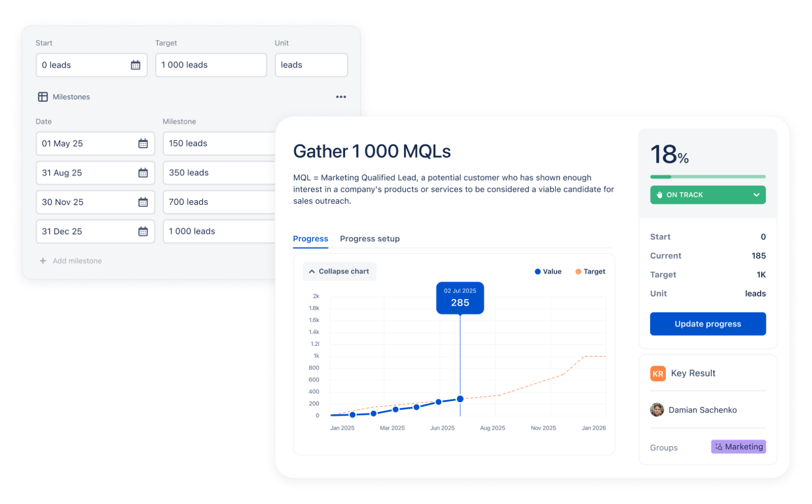Click the hand icon in ON TRACK status

pyautogui.click(x=660, y=195)
